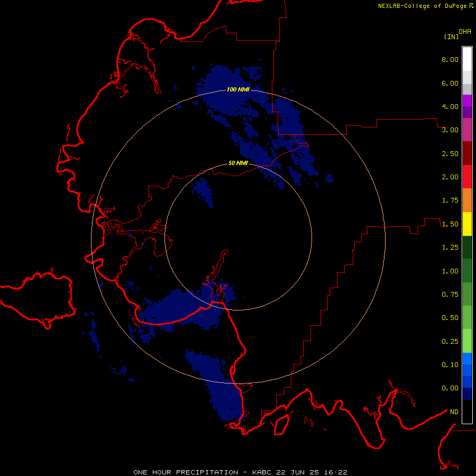Click the 100 NMI range ring label
Image resolution: width=476 pixels, height=476 pixels.
tap(238, 89)
